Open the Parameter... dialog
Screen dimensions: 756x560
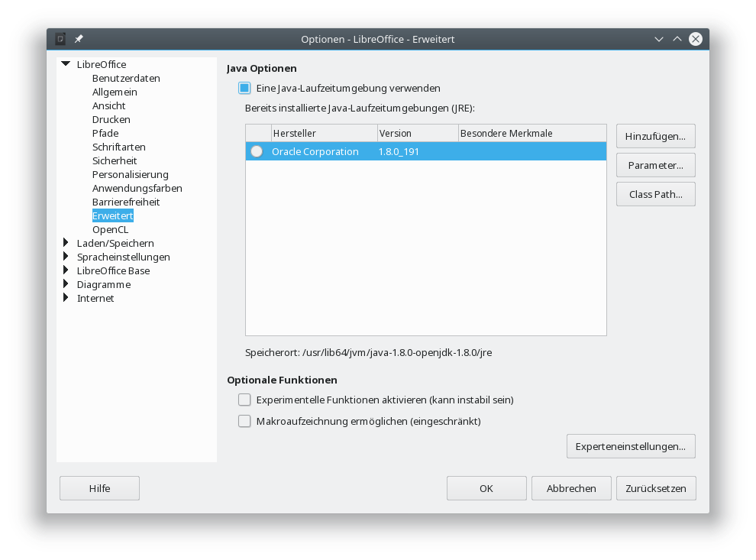[656, 165]
